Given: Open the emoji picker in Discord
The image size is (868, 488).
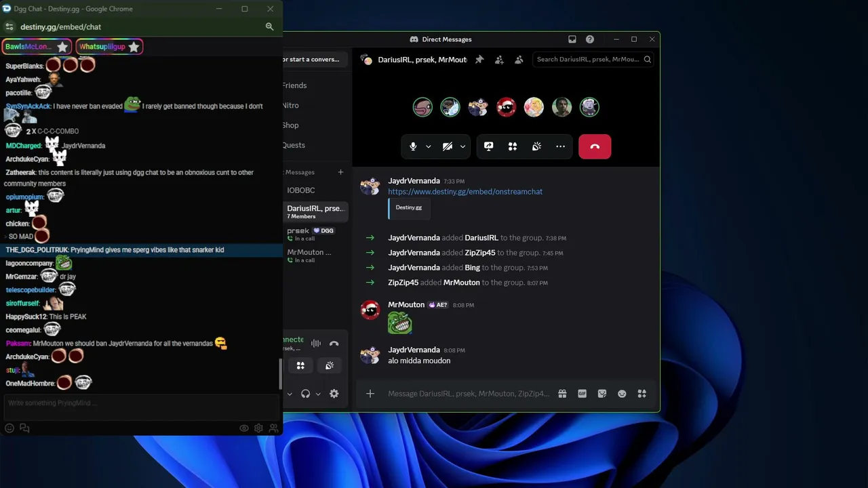Looking at the screenshot, I should point(622,394).
